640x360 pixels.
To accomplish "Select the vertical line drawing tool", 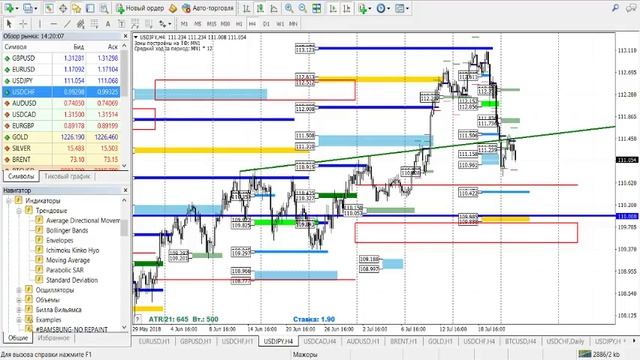I will [40, 24].
